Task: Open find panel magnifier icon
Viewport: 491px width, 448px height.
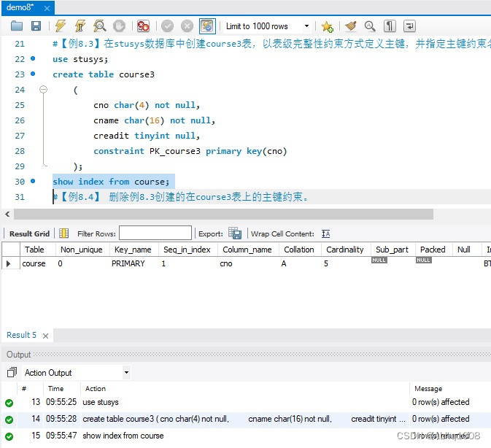Action: coord(370,26)
